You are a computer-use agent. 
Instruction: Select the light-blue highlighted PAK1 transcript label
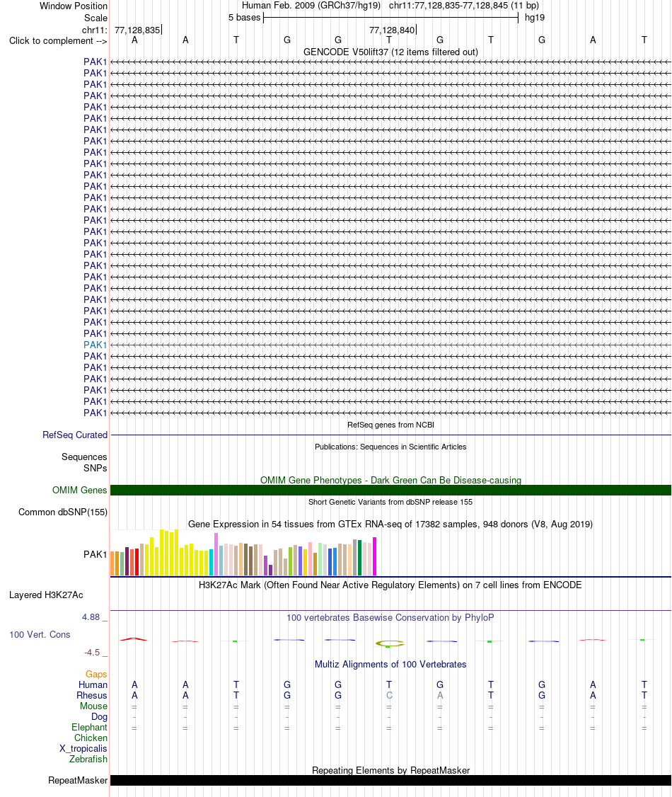tap(95, 345)
